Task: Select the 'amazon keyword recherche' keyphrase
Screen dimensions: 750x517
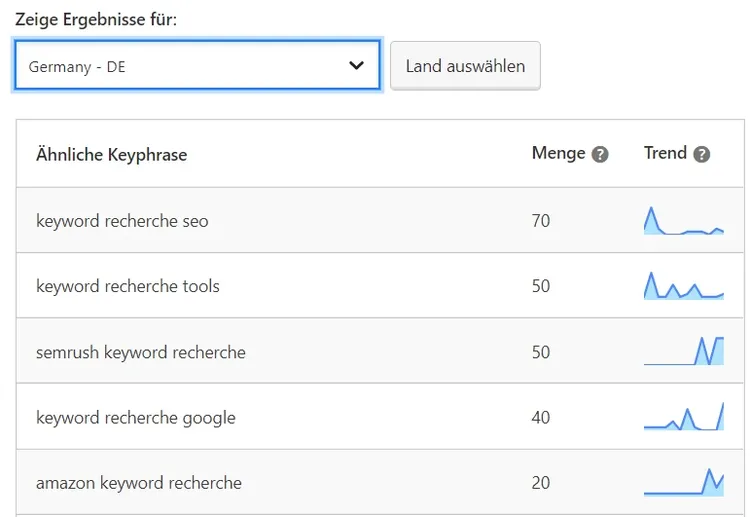Action: coord(139,483)
